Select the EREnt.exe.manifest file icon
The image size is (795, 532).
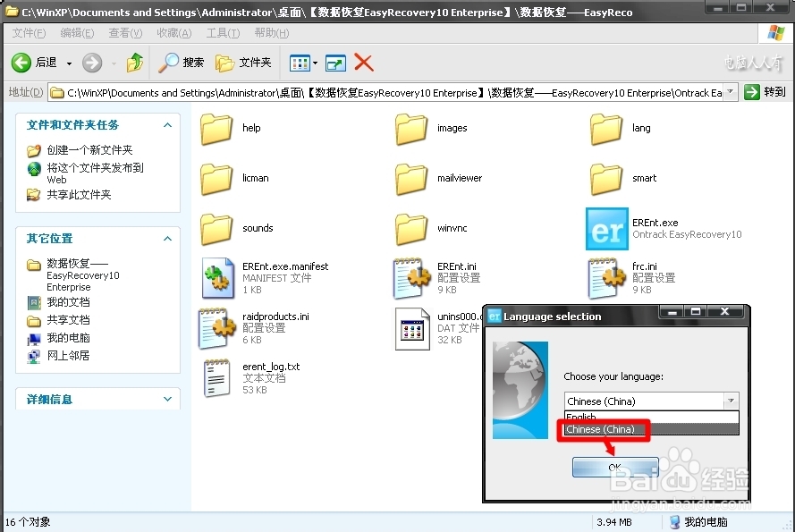(x=218, y=278)
